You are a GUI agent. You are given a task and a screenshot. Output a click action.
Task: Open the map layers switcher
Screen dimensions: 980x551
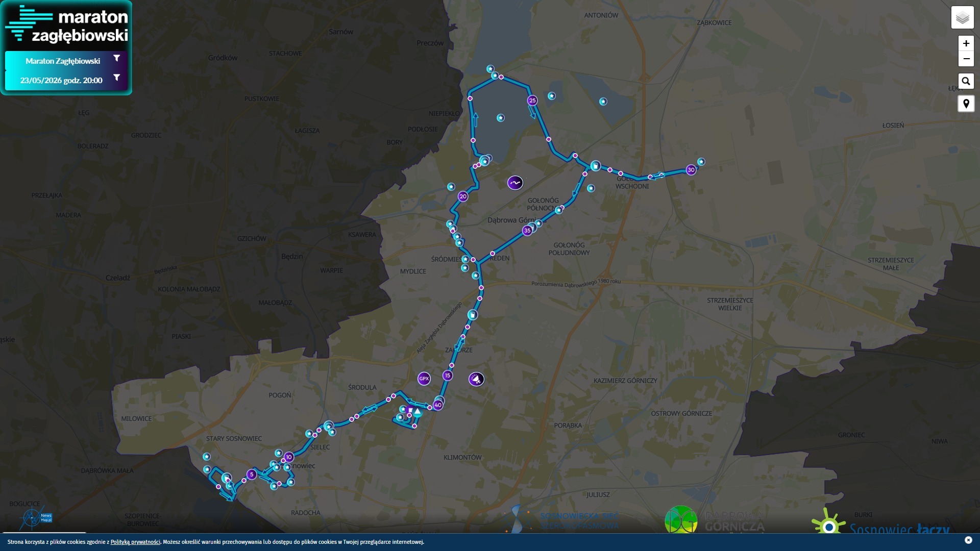tap(962, 18)
